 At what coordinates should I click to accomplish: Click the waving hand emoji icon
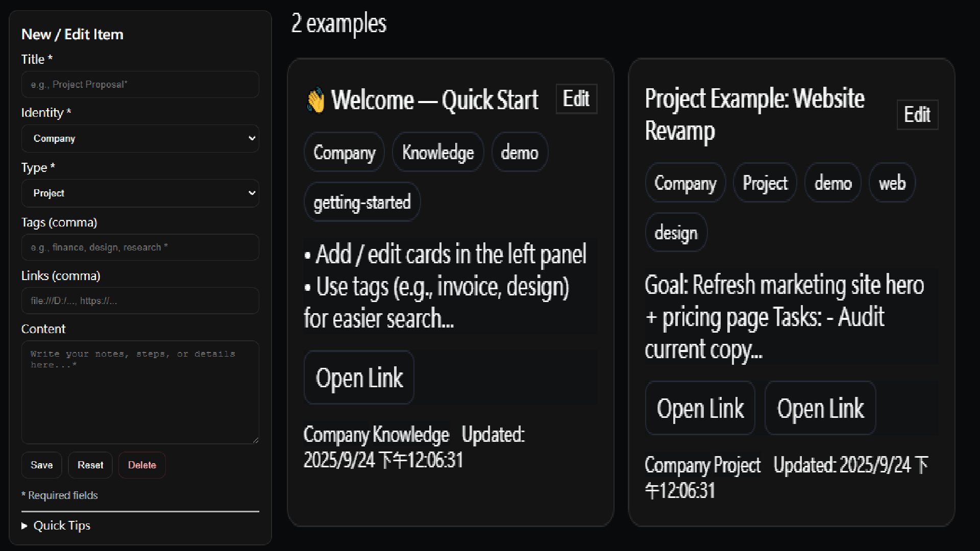(316, 100)
